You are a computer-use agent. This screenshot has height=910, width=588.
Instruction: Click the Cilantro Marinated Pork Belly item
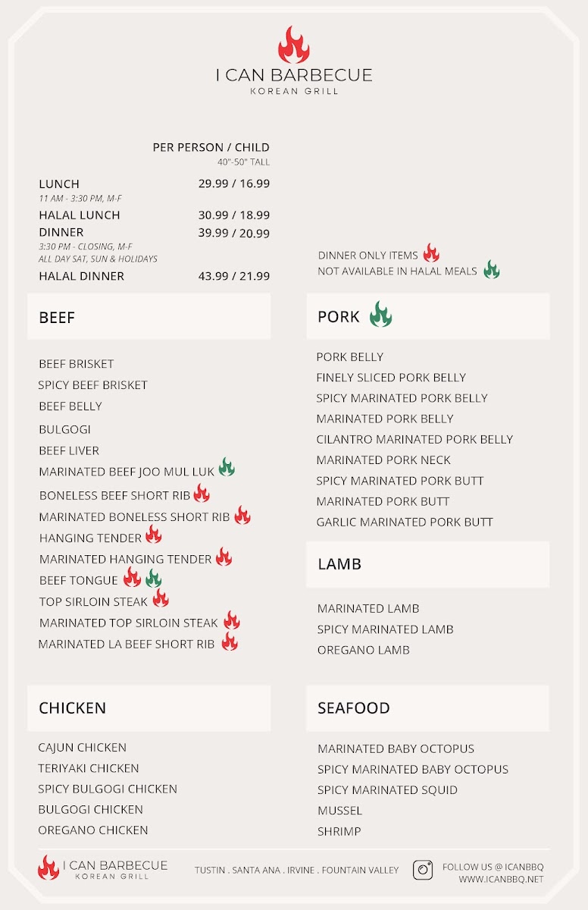click(x=414, y=439)
